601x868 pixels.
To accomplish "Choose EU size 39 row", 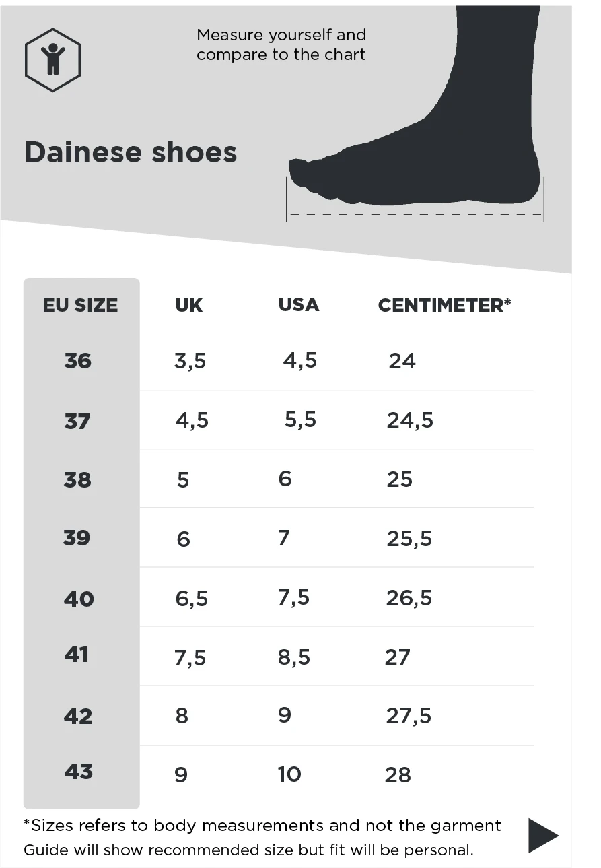I will pos(77,538).
